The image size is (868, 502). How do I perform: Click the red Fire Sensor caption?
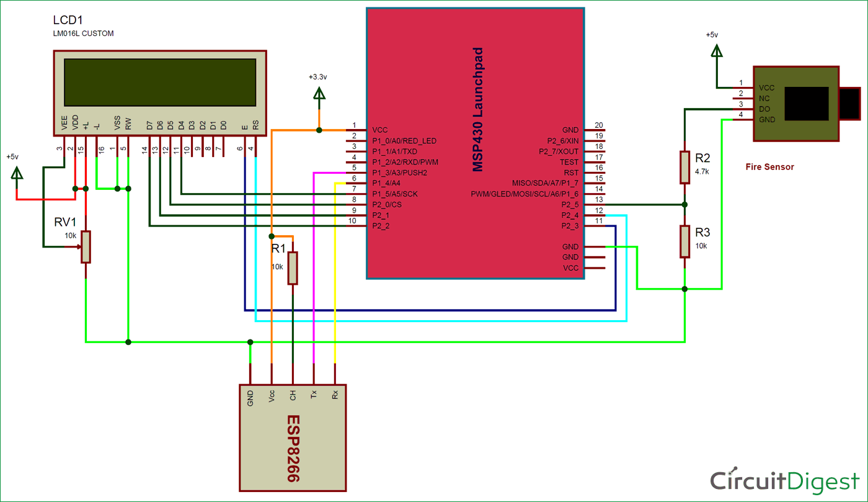click(x=769, y=167)
